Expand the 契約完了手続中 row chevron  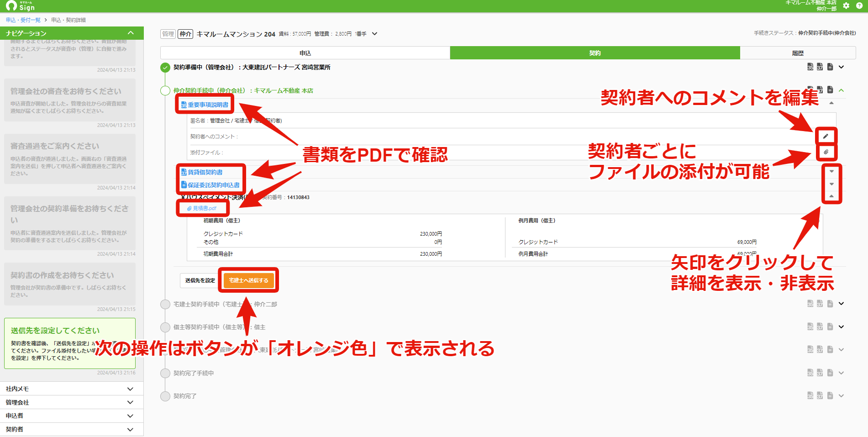click(842, 373)
